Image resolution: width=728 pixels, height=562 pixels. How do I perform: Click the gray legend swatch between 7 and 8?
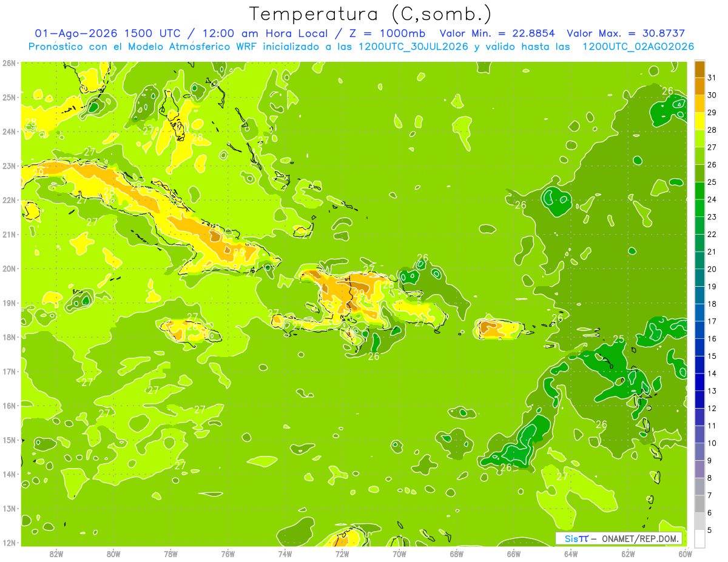point(699,486)
